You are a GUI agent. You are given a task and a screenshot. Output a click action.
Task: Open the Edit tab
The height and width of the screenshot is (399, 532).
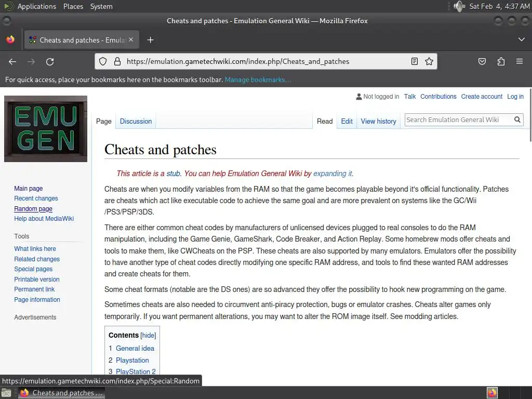[347, 121]
